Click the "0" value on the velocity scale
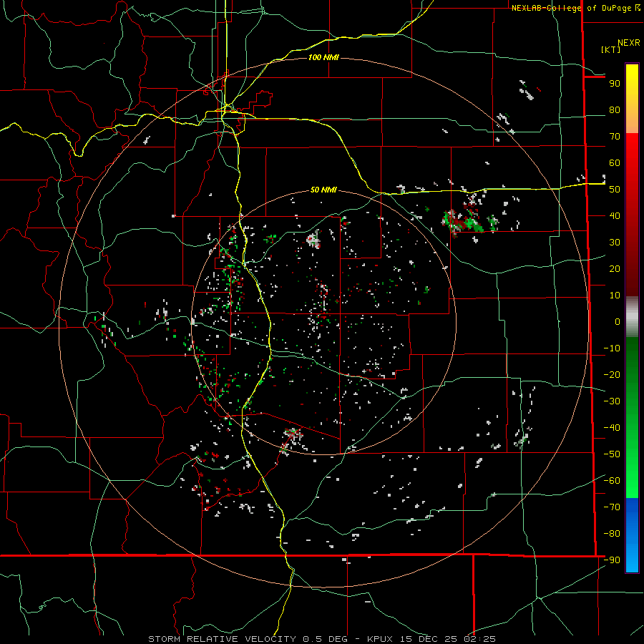 (618, 322)
